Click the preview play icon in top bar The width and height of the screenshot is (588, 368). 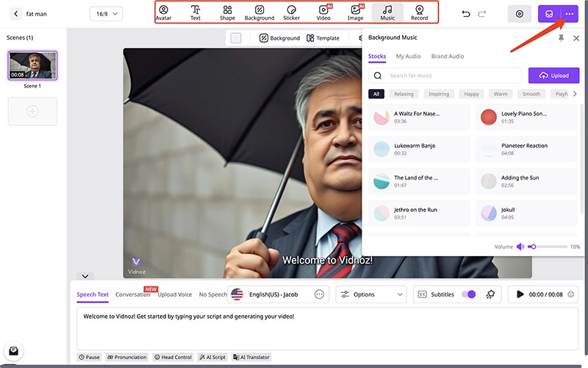[x=520, y=14]
